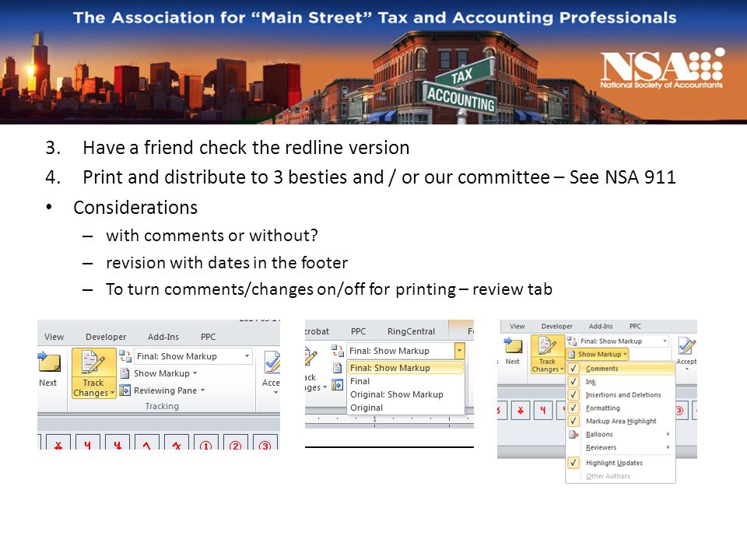The height and width of the screenshot is (560, 747).
Task: Open Add-Ins tab in right ribbon image
Action: pos(601,326)
